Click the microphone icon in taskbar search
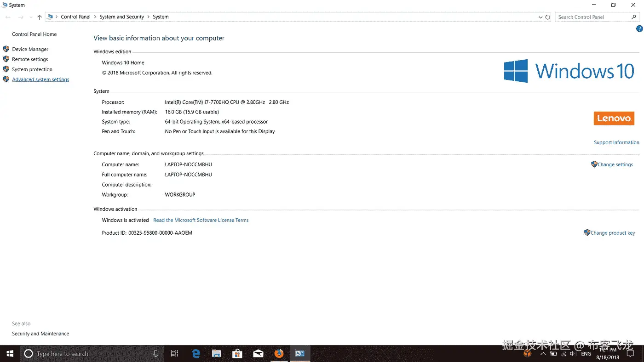Screen dimensions: 644x362 point(155,354)
